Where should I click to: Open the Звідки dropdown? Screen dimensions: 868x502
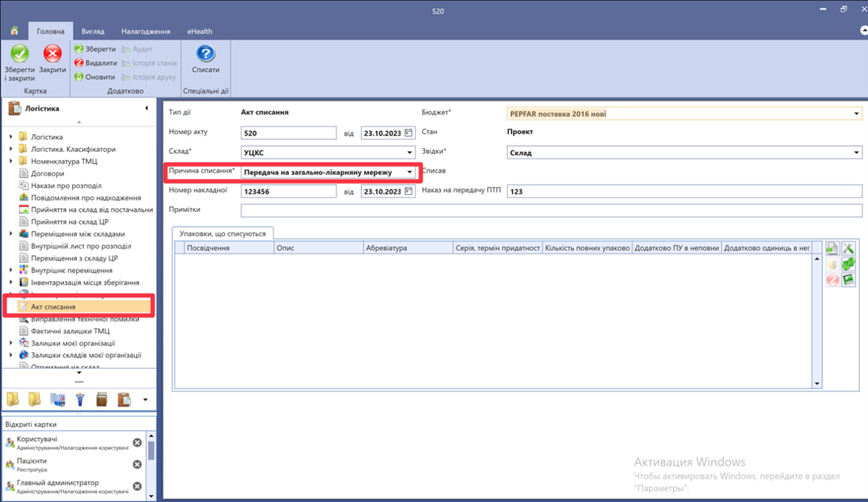tap(857, 153)
